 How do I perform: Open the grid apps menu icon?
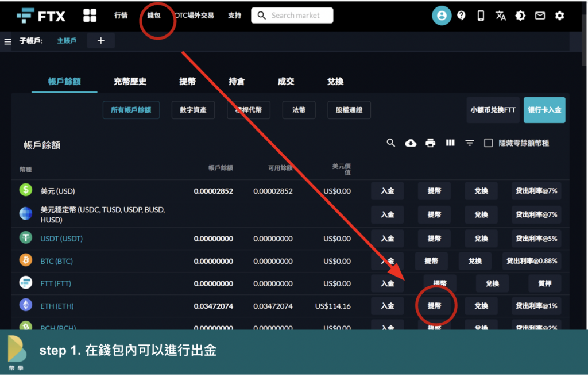pyautogui.click(x=90, y=16)
